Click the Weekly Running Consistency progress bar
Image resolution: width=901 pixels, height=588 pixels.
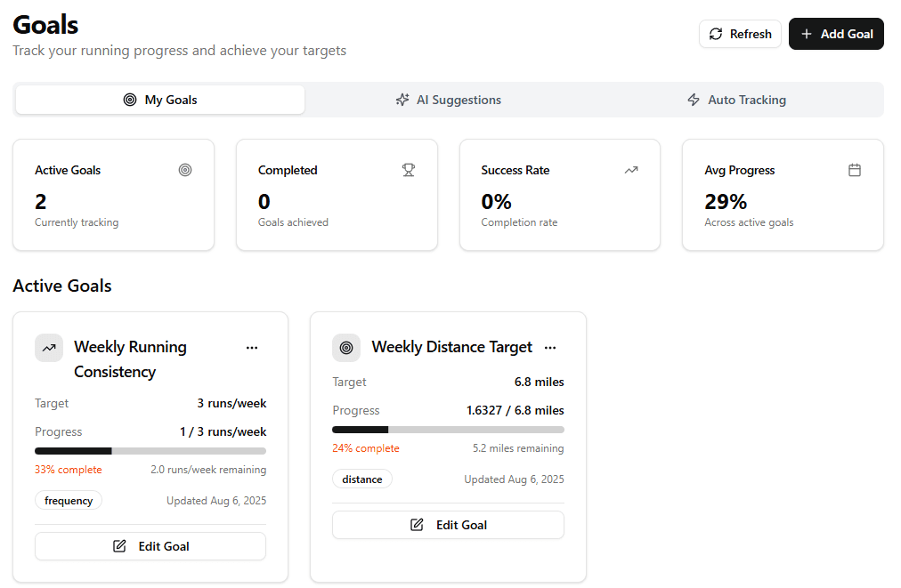[150, 451]
